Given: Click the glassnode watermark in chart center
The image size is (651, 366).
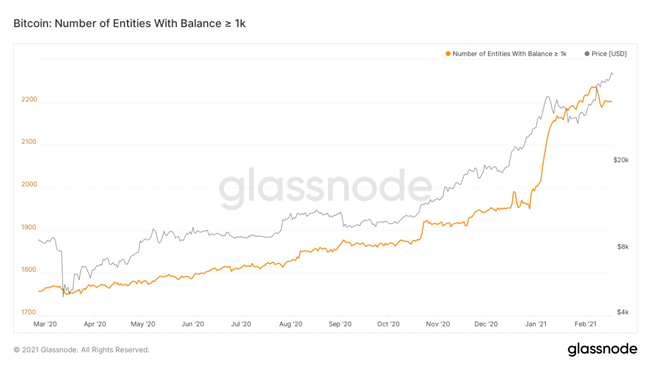Looking at the screenshot, I should 326,187.
